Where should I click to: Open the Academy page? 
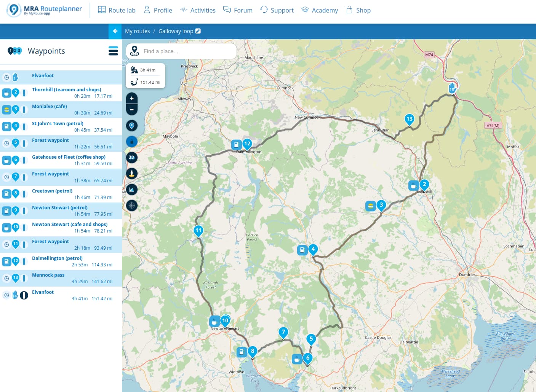[320, 10]
